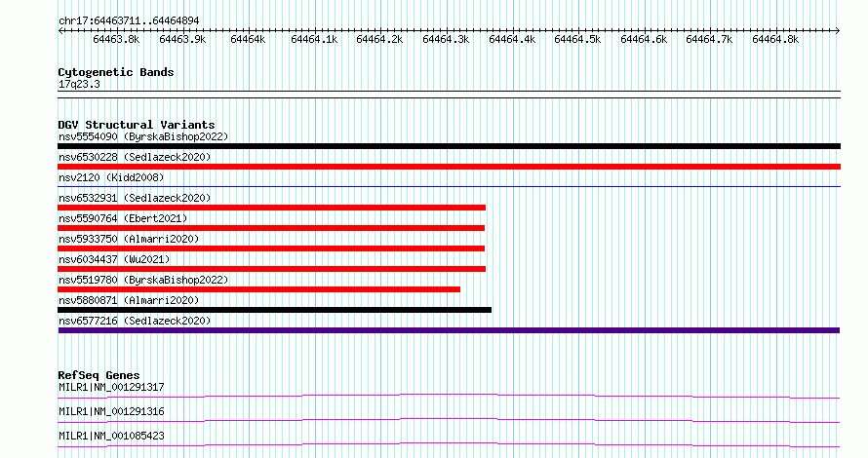Open variant nsv6577216 (Sedlazeck2020) label
The width and height of the screenshot is (868, 458).
coord(135,321)
